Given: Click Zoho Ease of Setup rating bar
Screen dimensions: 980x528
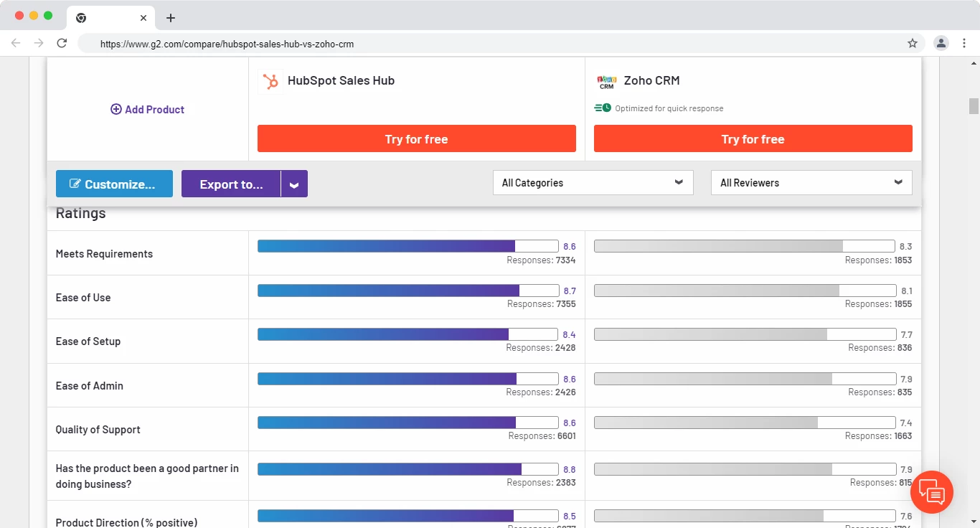Looking at the screenshot, I should [x=745, y=334].
